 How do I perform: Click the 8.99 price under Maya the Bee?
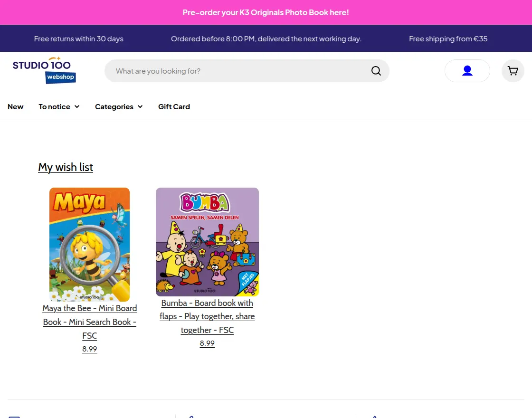point(90,349)
